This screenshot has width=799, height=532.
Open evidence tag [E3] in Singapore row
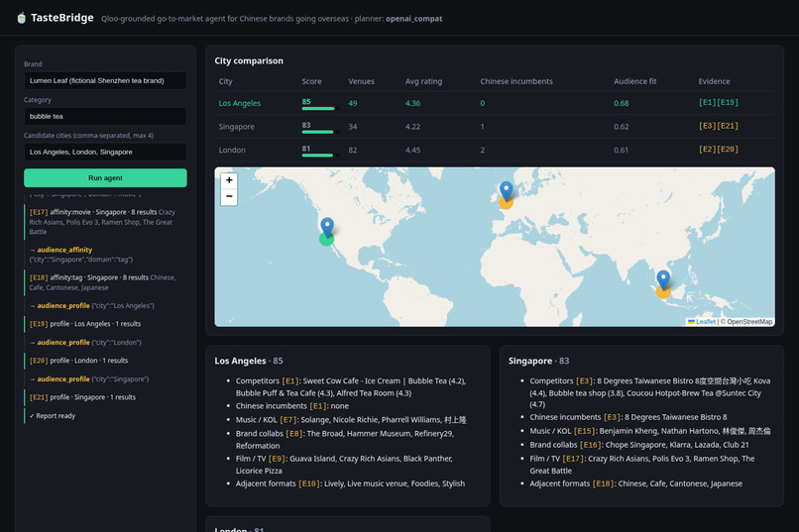pos(708,126)
